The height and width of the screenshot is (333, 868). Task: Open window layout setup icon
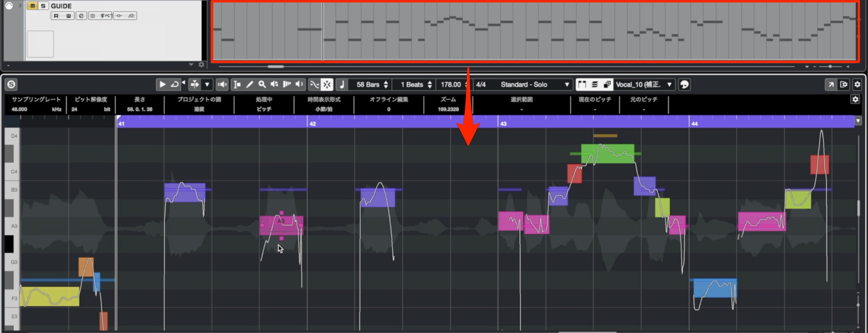844,84
